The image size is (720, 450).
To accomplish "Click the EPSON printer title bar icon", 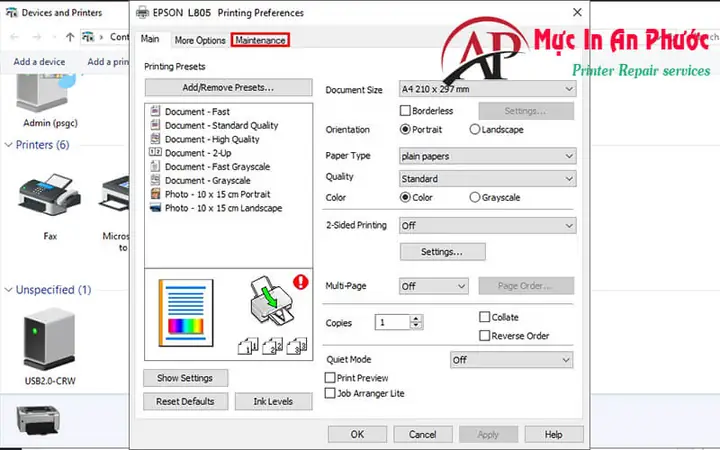I will pos(142,12).
